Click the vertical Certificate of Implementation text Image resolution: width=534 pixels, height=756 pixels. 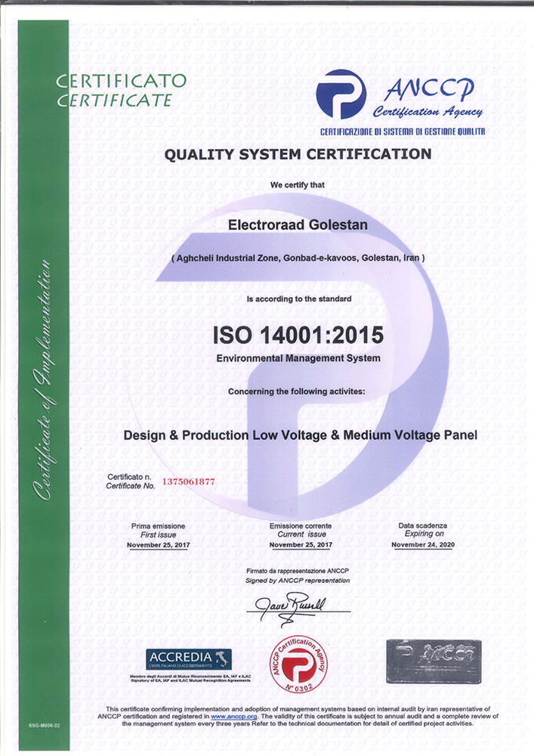[43, 380]
